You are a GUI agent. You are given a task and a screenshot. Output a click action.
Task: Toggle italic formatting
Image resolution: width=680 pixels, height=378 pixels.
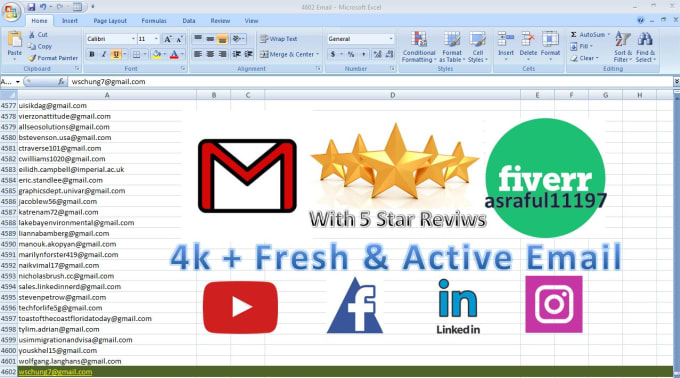coord(104,54)
